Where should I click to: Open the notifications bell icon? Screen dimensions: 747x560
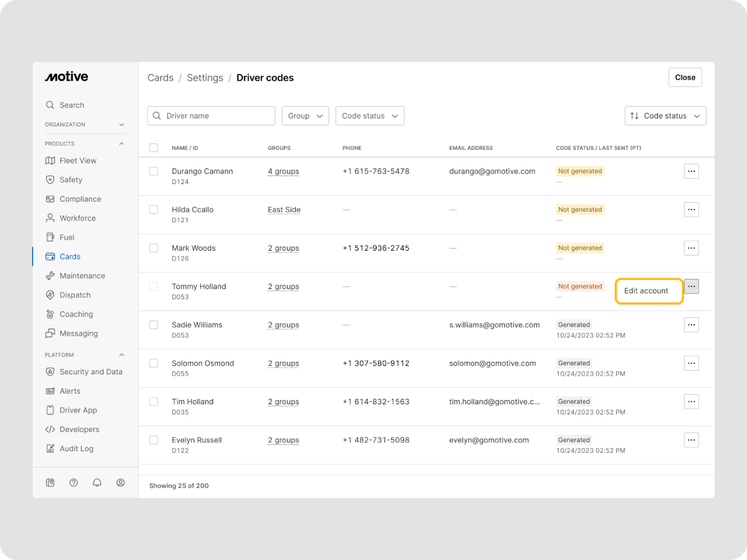[97, 483]
